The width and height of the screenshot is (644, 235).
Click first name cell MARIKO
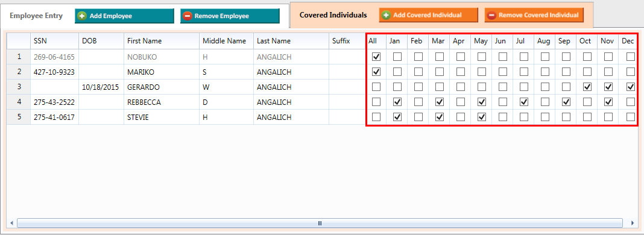(162, 72)
